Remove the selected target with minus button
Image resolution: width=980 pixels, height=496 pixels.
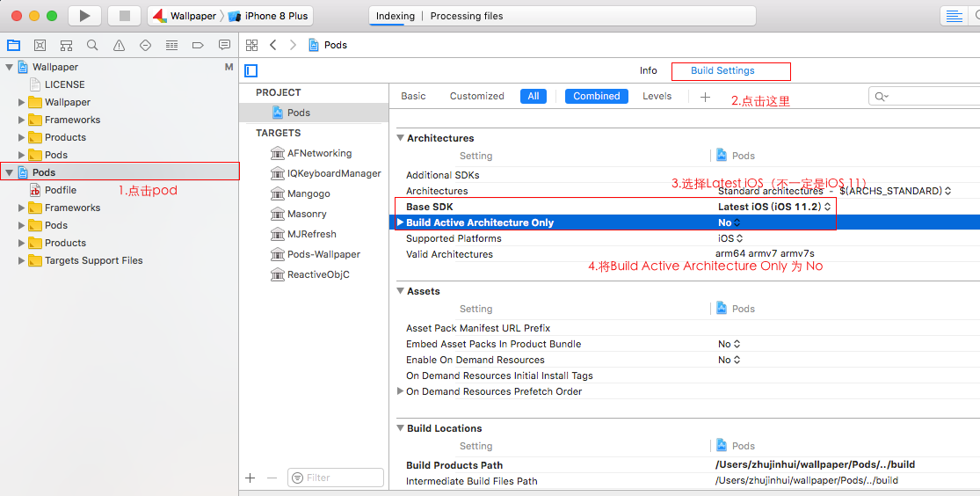[272, 478]
